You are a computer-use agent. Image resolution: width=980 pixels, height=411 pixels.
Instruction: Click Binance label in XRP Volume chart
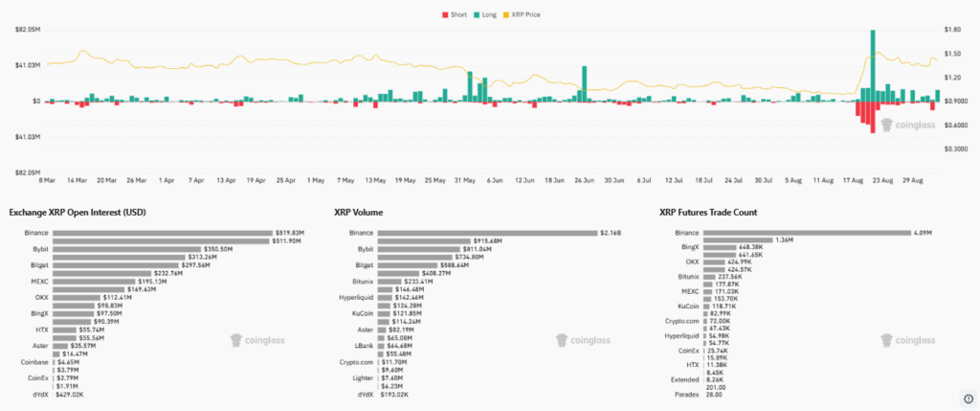pyautogui.click(x=361, y=233)
